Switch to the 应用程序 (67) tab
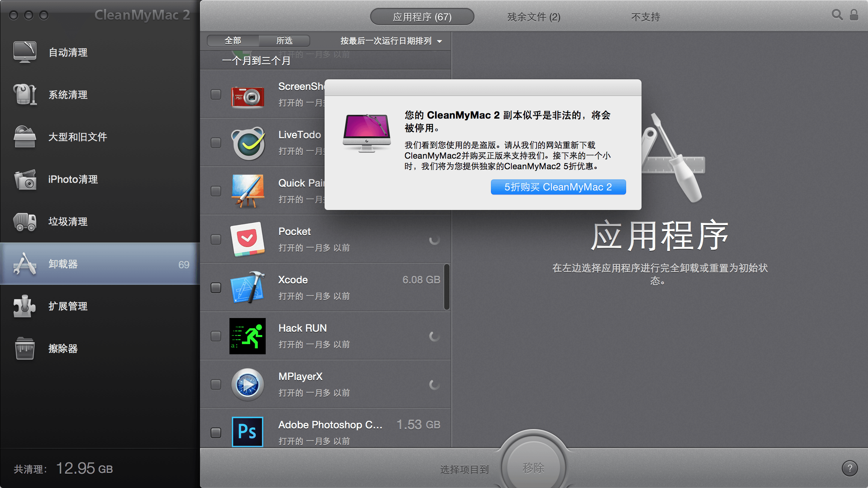Screen dimensions: 868x488 click(x=422, y=17)
